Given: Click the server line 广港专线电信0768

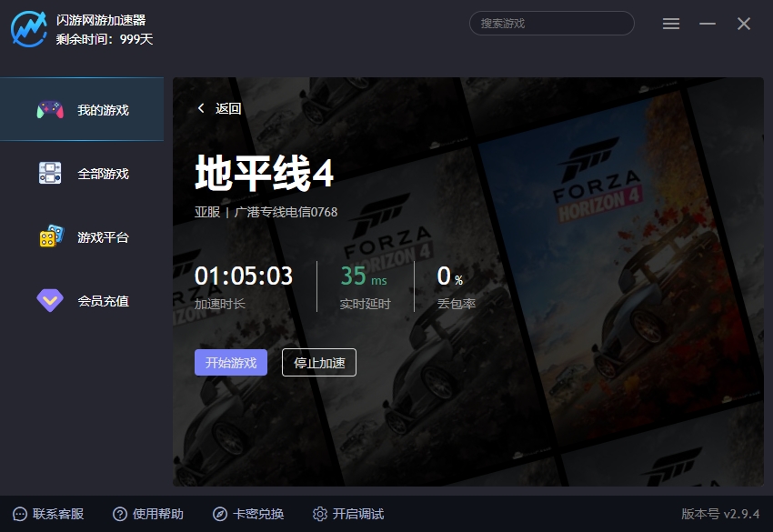Looking at the screenshot, I should pos(286,212).
